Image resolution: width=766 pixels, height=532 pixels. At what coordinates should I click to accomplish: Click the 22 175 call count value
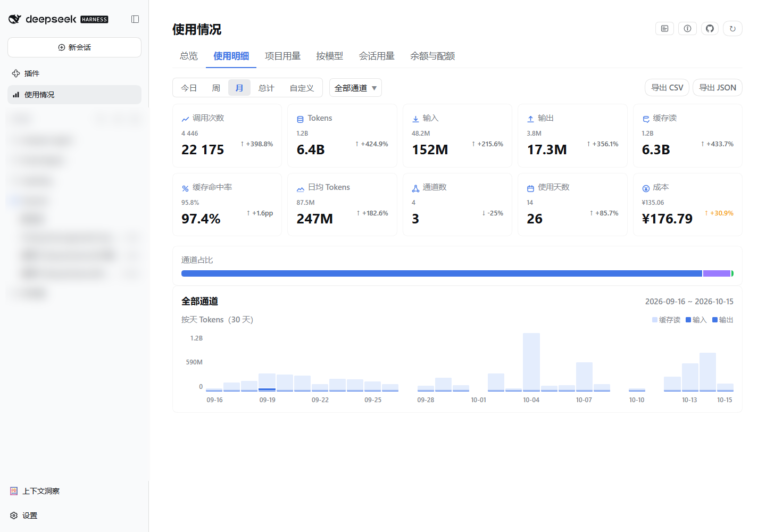tap(203, 150)
